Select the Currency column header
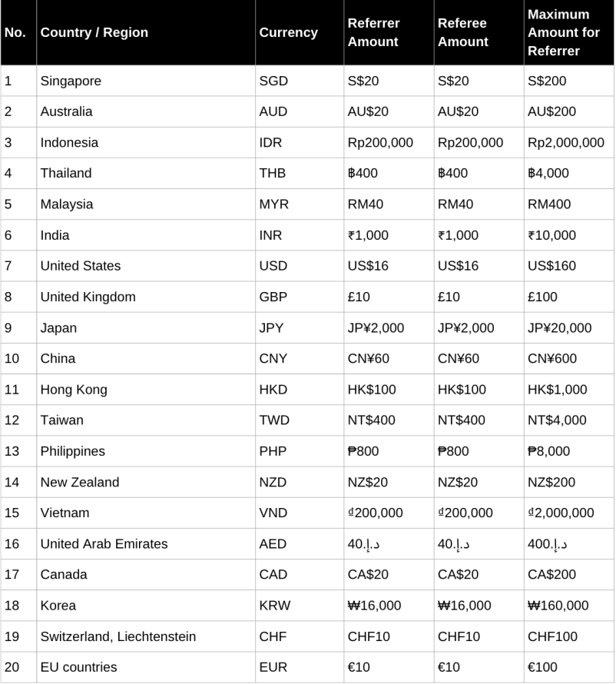 click(288, 33)
